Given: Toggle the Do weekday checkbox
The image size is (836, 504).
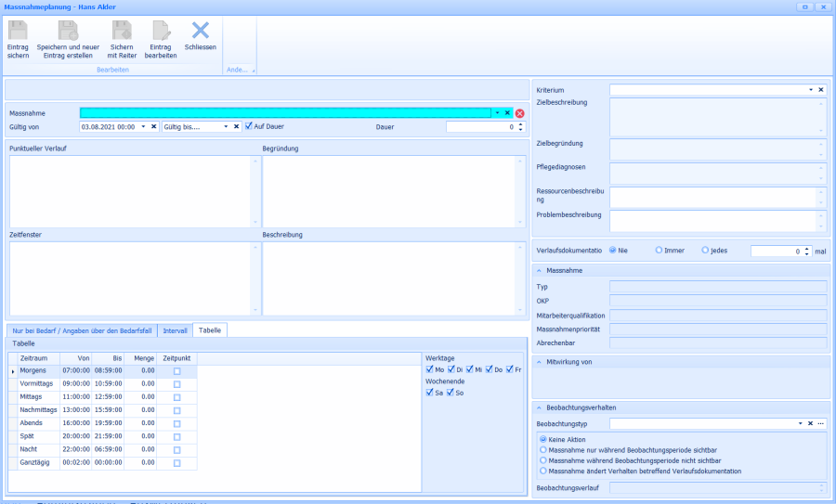Looking at the screenshot, I should coord(489,369).
